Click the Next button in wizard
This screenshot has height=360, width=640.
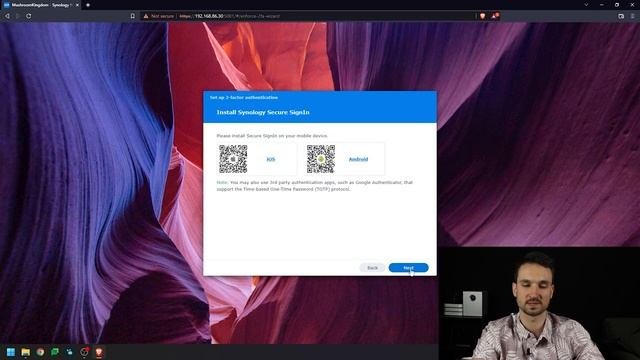pos(408,268)
